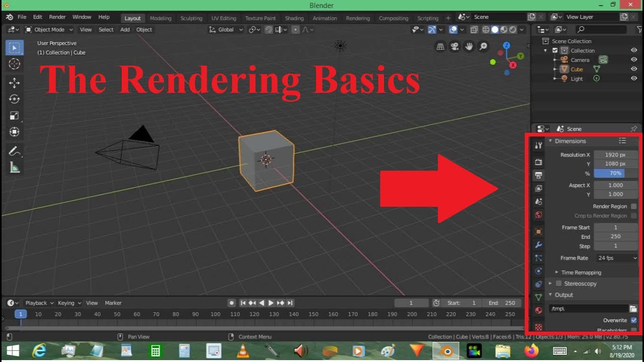644x362 pixels.
Task: Open Particles properties tab
Action: coord(538,258)
